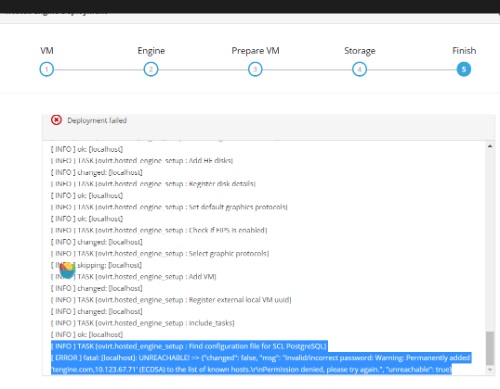
Task: Click log line 'Select graphic protocols' task
Action: 160,254
